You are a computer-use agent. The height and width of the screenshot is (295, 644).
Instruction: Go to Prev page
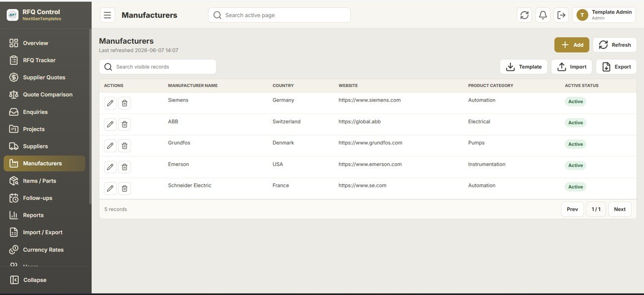(573, 209)
